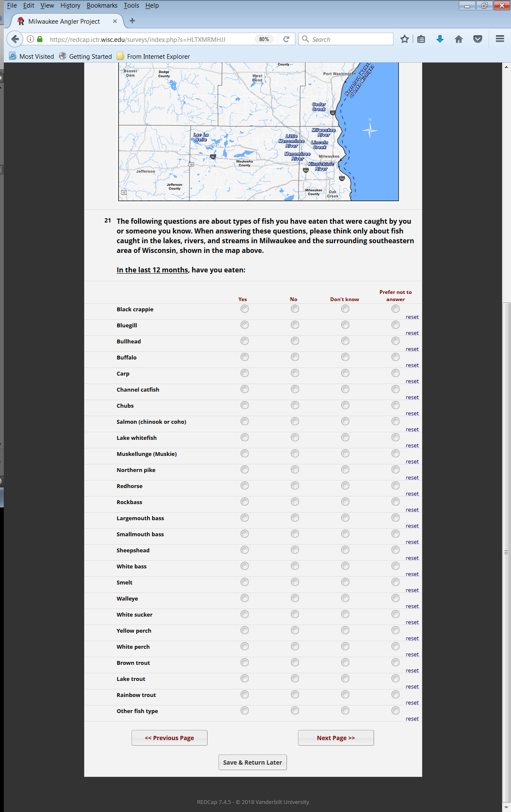Select No for Channel catfish
The image size is (511, 812).
295,390
